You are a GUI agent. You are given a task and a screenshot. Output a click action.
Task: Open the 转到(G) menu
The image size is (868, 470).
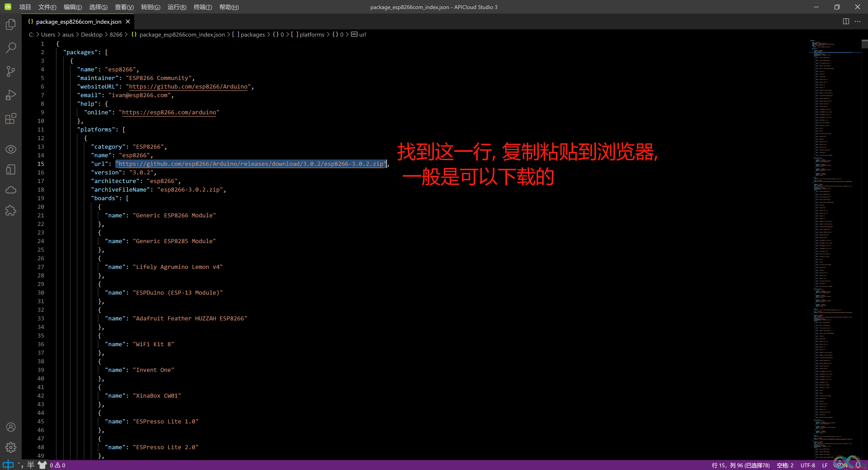point(151,7)
